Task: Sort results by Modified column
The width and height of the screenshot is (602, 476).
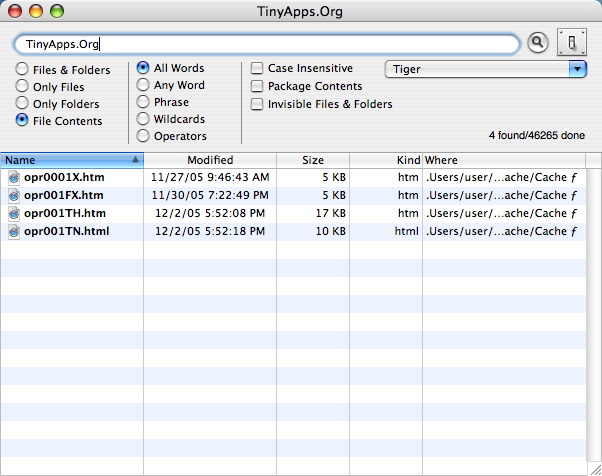Action: pos(210,160)
